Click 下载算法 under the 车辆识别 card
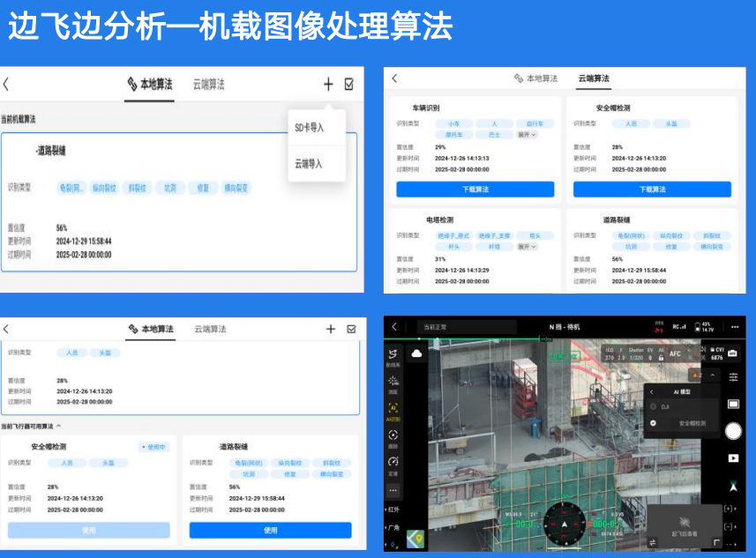 [475, 190]
